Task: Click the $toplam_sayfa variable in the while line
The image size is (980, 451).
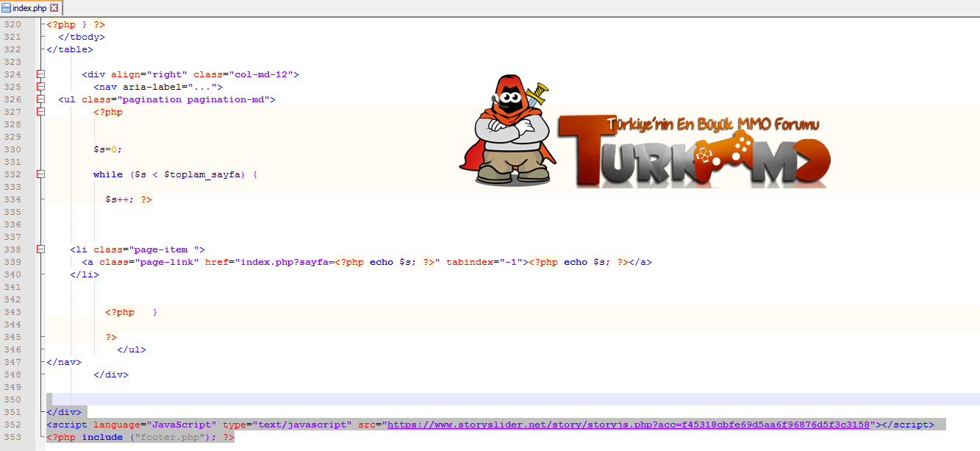Action: 202,174
